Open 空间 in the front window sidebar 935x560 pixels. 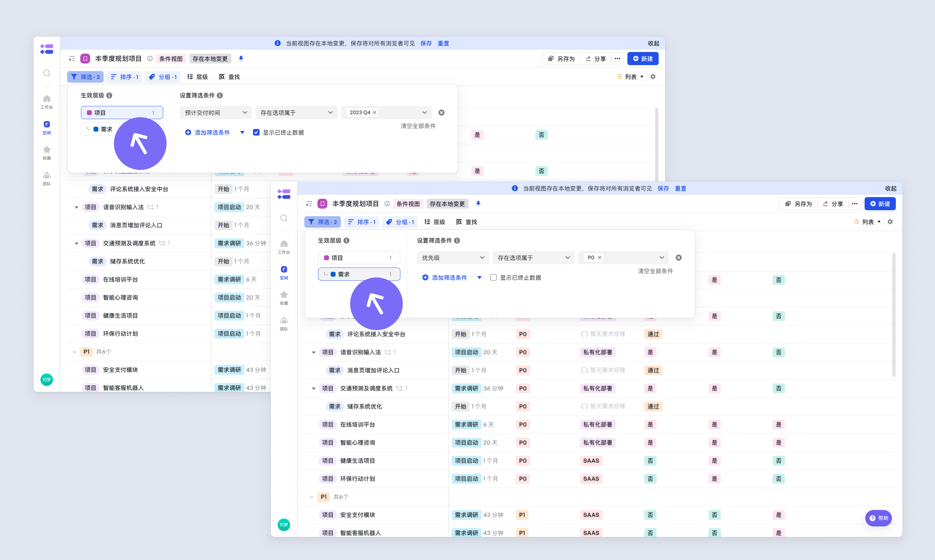pyautogui.click(x=284, y=273)
